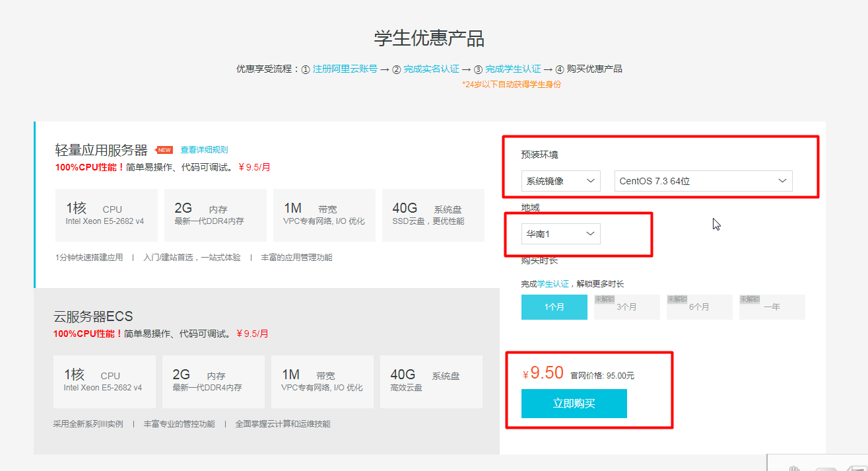
Task: Click the 1M 带宽 card under 轻量应用服务器
Action: point(324,215)
